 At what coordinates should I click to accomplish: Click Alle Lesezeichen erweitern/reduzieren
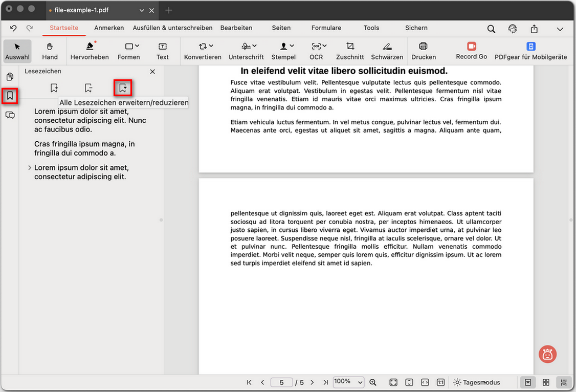123,88
